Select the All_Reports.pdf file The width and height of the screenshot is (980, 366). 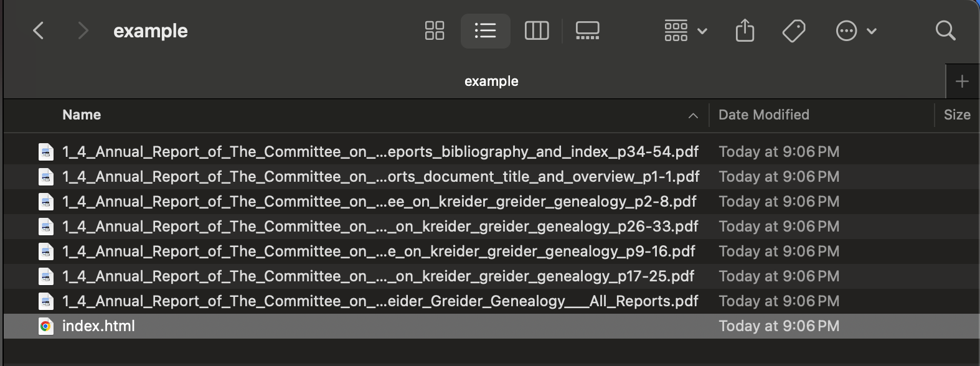(x=380, y=301)
